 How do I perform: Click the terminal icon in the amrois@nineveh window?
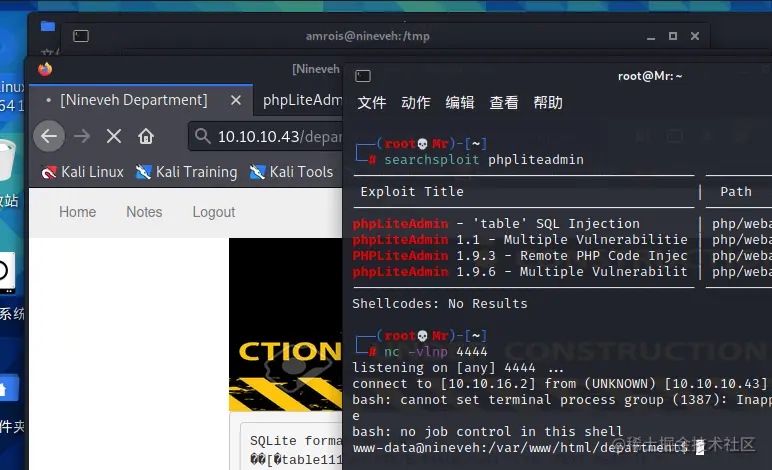click(81, 36)
